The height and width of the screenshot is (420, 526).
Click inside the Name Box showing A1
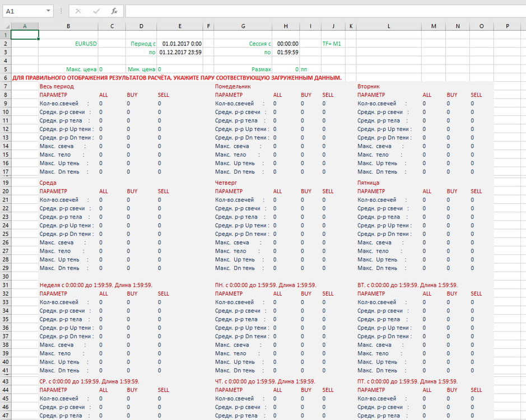24,11
